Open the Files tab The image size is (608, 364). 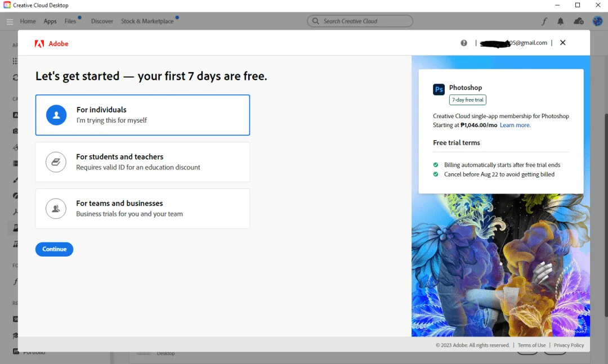[70, 21]
